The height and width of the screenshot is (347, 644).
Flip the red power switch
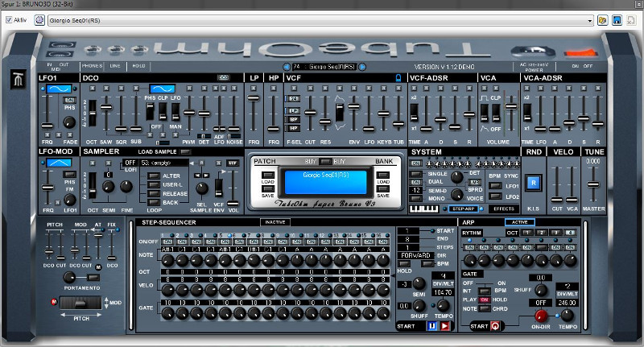[x=580, y=52]
